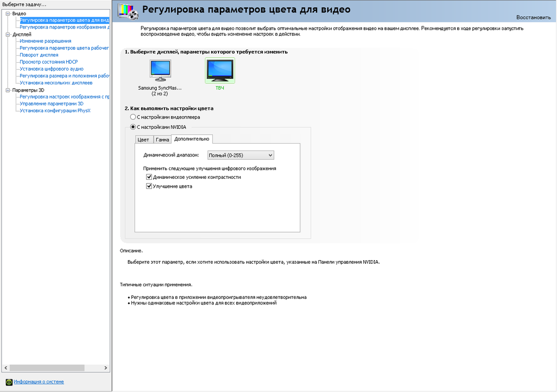Click the 'Samsung SyncMas... (2 из 2)' label
Viewport: 557px width, 392px height.
[160, 91]
